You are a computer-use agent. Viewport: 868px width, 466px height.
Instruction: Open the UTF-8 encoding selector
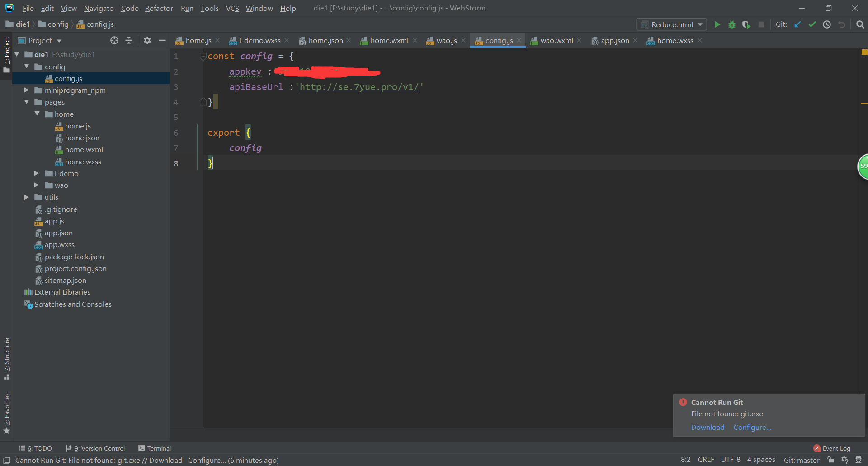(x=731, y=460)
